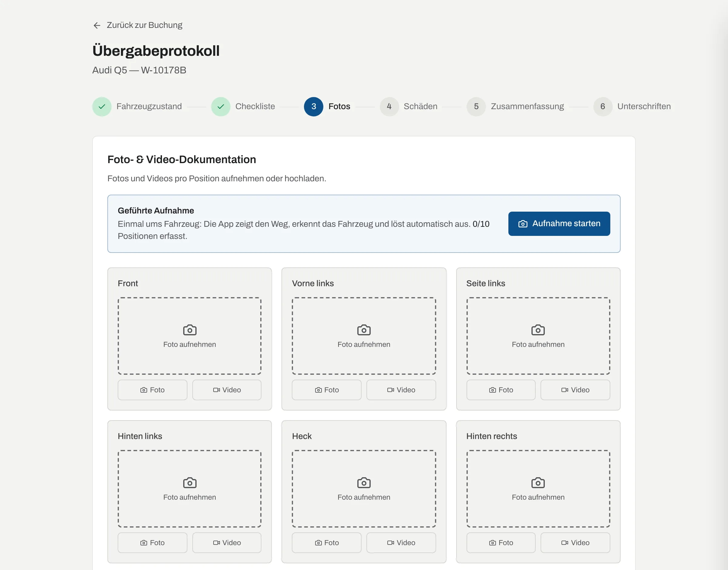Jump to step 6 Unterschriften

632,106
